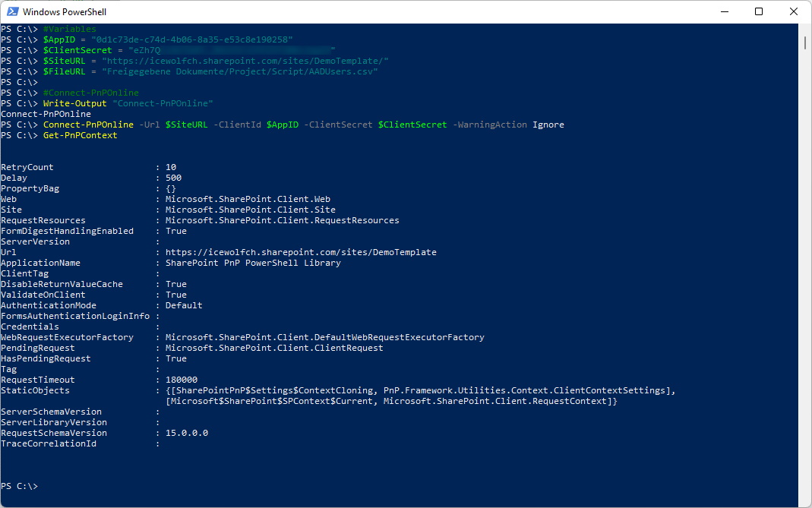Click the RetryCount value "10"
The image size is (812, 508).
pos(171,167)
